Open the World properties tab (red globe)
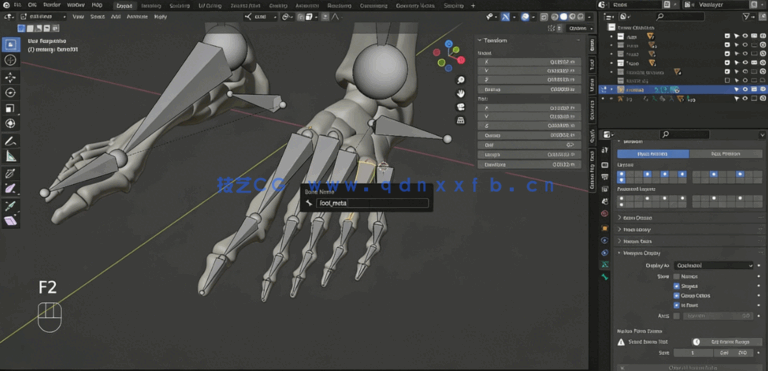The image size is (768, 371). [605, 214]
